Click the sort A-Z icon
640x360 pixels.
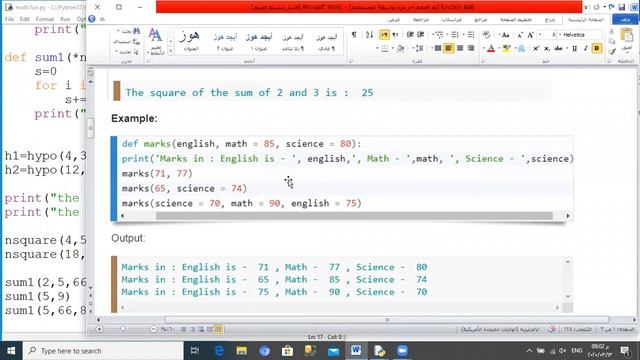(x=369, y=35)
